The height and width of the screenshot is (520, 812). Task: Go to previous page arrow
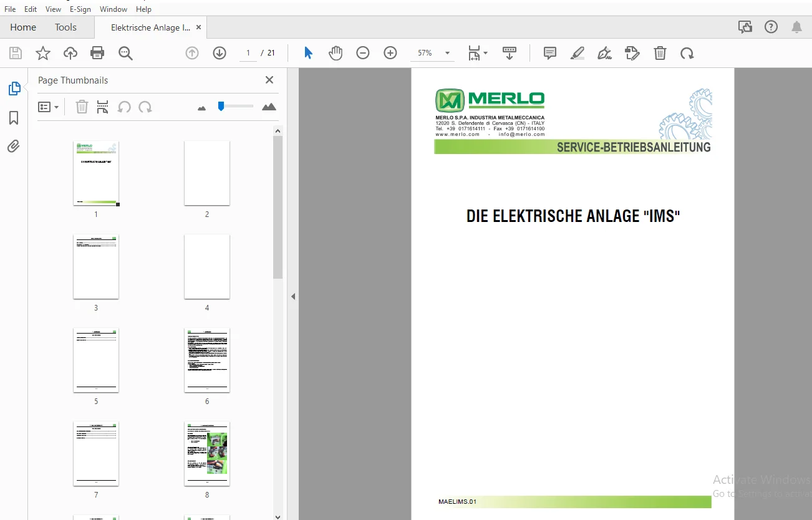(x=192, y=53)
